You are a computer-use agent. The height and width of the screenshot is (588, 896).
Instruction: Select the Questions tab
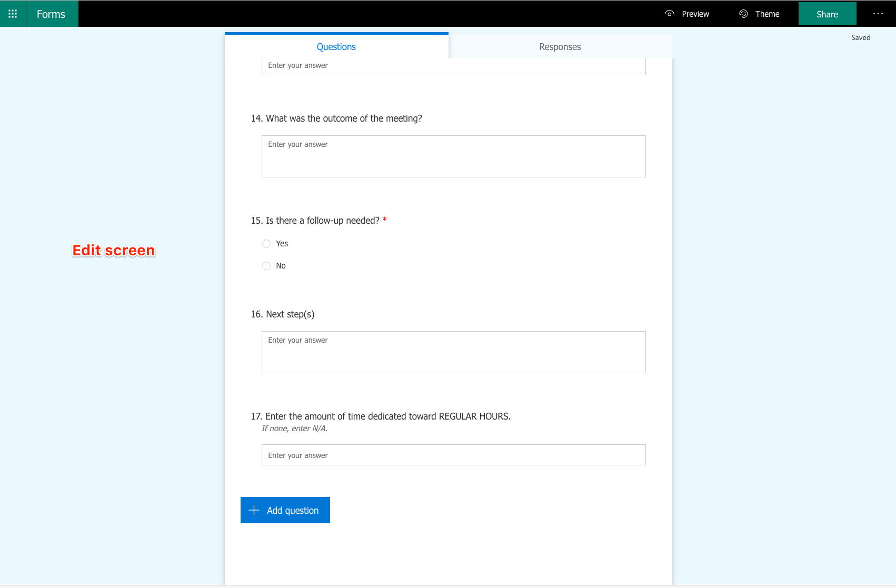[336, 46]
